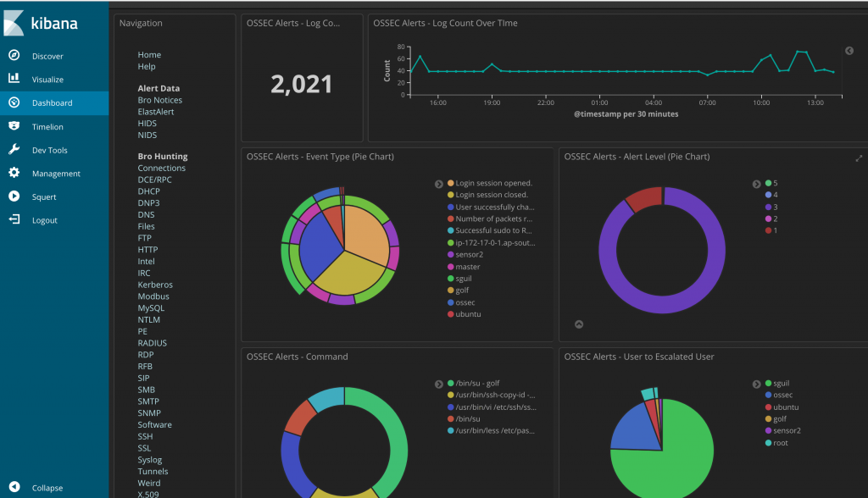Open the Bro Notices link
The width and height of the screenshot is (868, 498).
pos(160,100)
